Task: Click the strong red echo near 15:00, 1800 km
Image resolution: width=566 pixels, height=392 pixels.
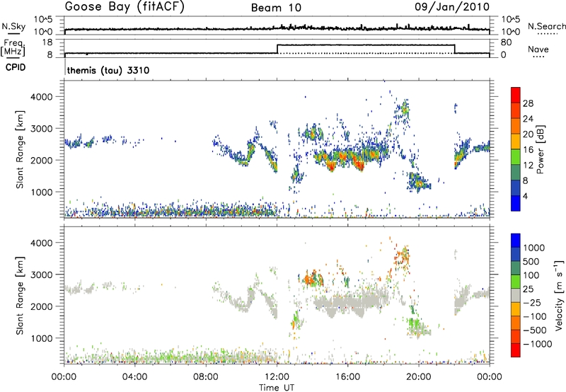Action: pos(331,166)
